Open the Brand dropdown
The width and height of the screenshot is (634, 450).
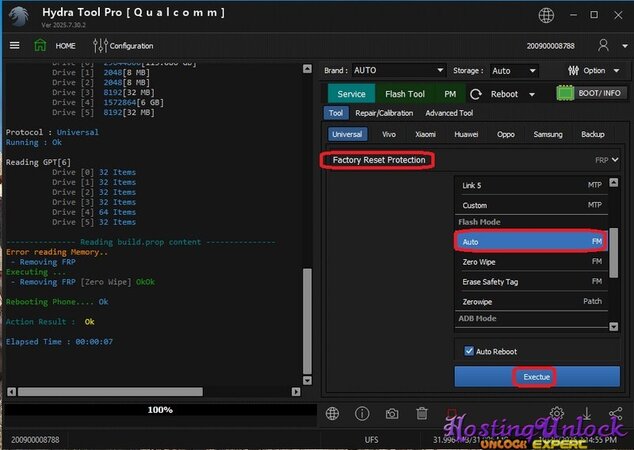pyautogui.click(x=398, y=71)
